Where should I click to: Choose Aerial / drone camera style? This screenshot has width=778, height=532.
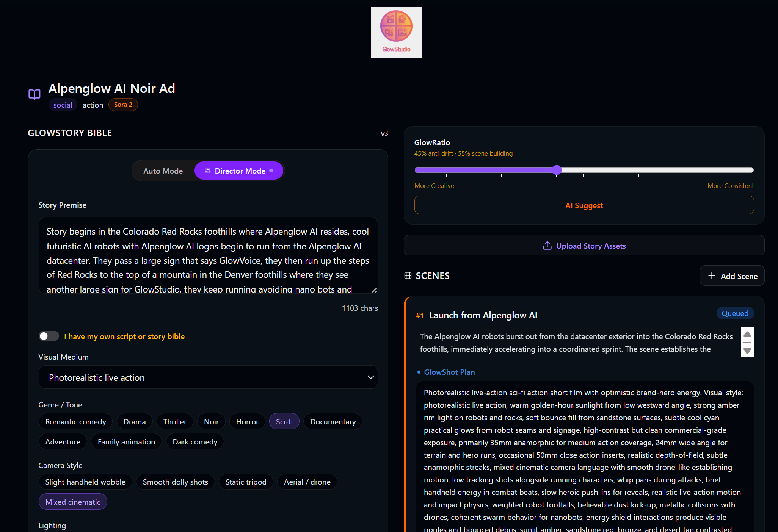pyautogui.click(x=307, y=482)
